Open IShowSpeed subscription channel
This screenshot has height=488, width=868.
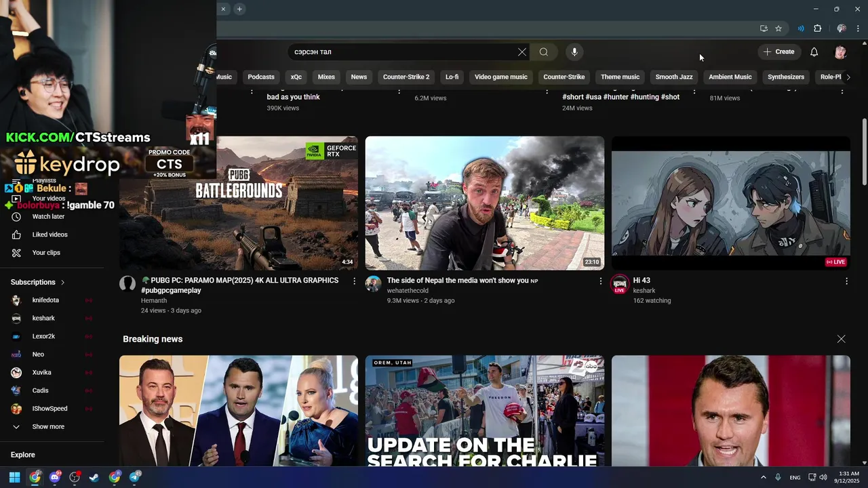click(52, 409)
